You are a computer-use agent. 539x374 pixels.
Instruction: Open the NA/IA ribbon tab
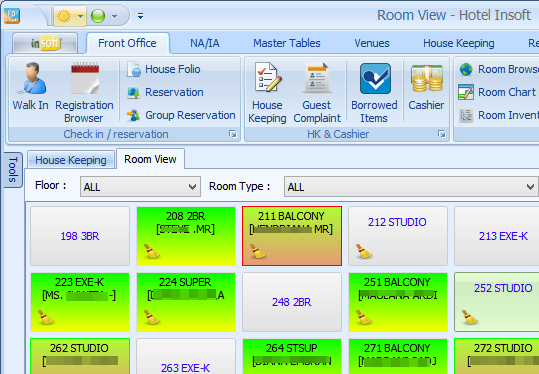(205, 43)
